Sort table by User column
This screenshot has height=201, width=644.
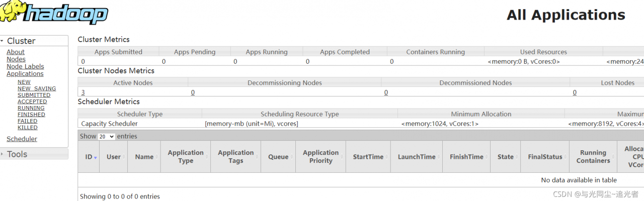pyautogui.click(x=114, y=157)
